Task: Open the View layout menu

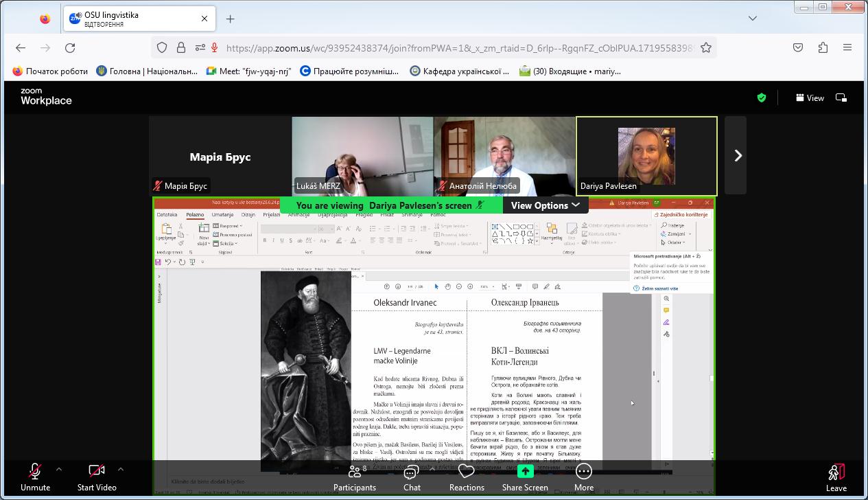Action: pyautogui.click(x=810, y=98)
